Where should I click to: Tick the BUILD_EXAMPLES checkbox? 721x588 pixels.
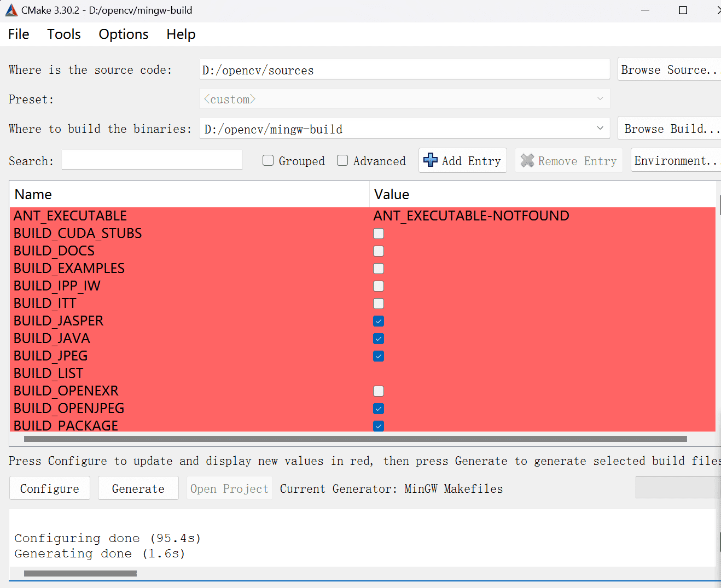[x=379, y=269]
